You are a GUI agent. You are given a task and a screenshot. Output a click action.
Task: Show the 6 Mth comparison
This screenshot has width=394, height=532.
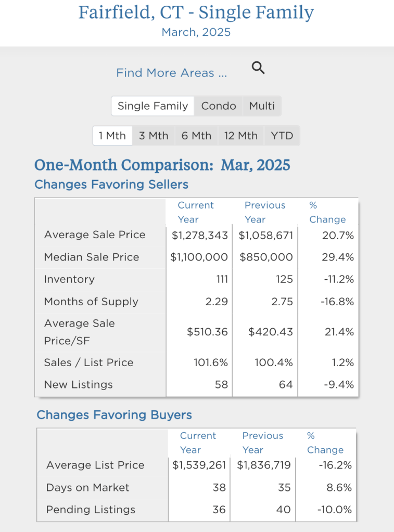click(196, 136)
